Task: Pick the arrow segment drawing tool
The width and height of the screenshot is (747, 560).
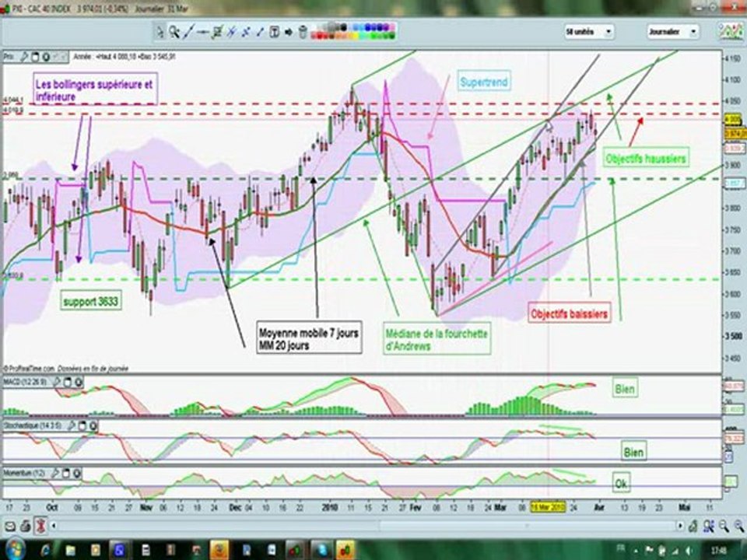Action: [x=260, y=32]
